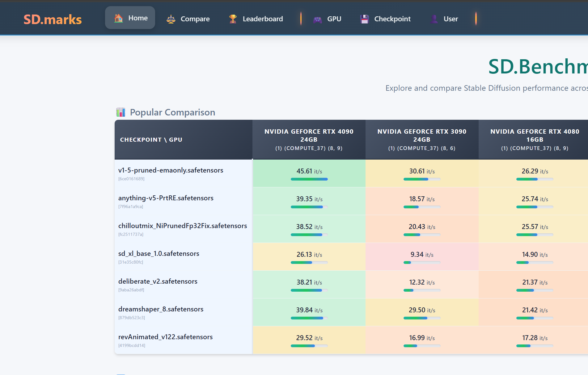Click the game controller GPU icon

tap(318, 19)
